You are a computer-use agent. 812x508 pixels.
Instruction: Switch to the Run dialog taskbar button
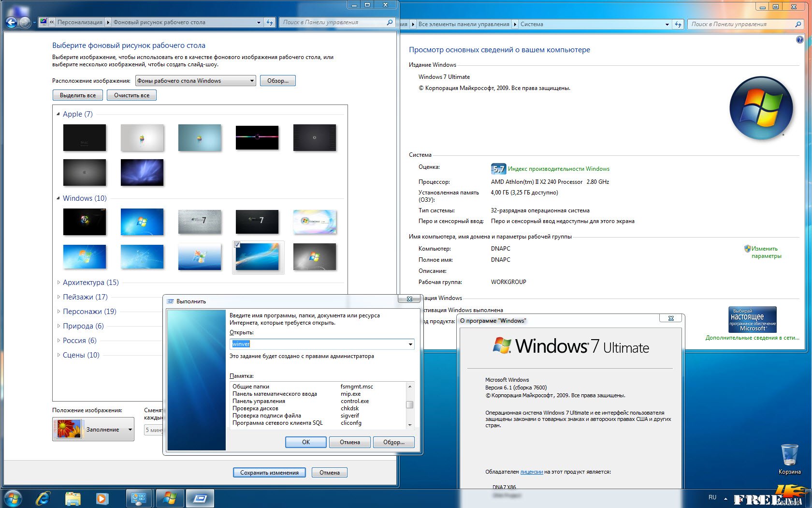tap(200, 498)
